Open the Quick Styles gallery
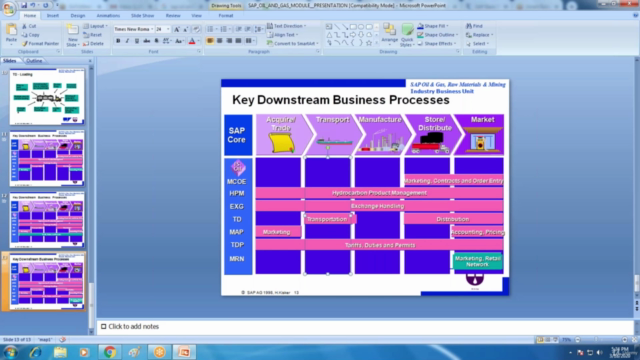The width and height of the screenshot is (640, 360). pyautogui.click(x=407, y=35)
